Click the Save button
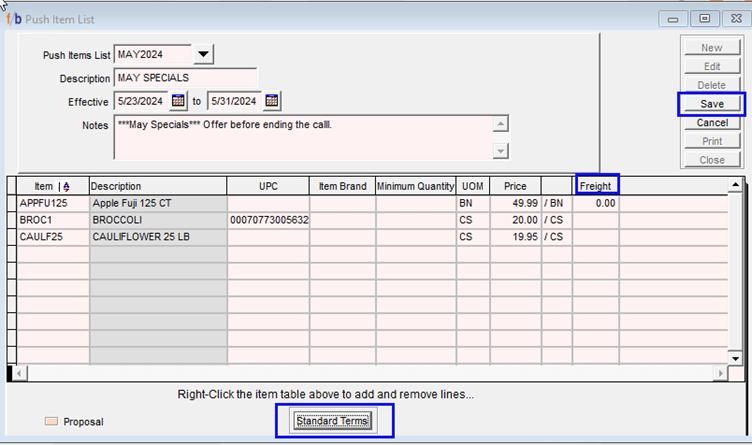 711,104
